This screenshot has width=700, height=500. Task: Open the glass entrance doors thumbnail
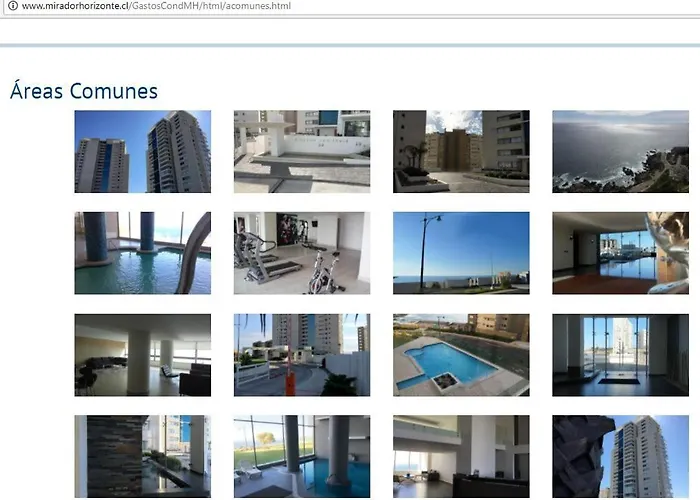621,355
